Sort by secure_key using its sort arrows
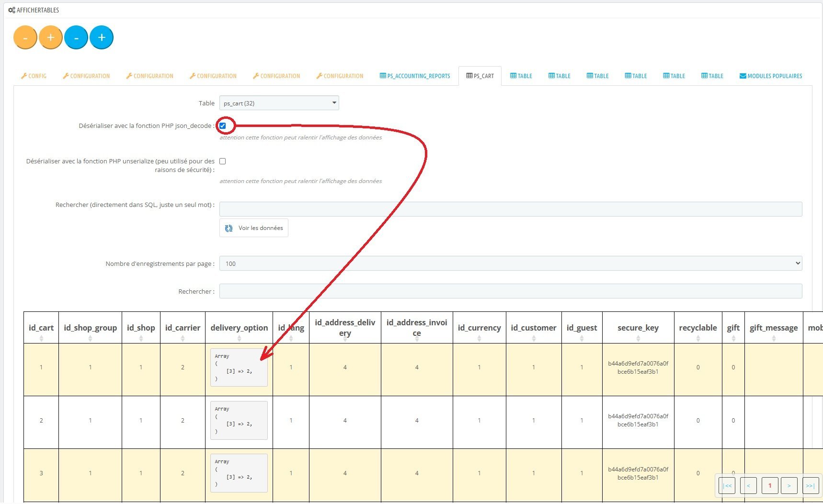Screen dimensions: 823x504 click(638, 338)
